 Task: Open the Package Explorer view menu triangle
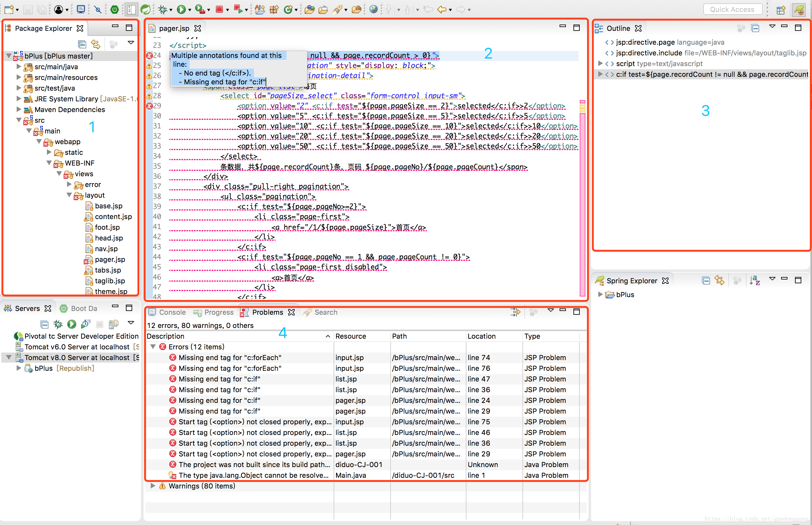[x=131, y=42]
